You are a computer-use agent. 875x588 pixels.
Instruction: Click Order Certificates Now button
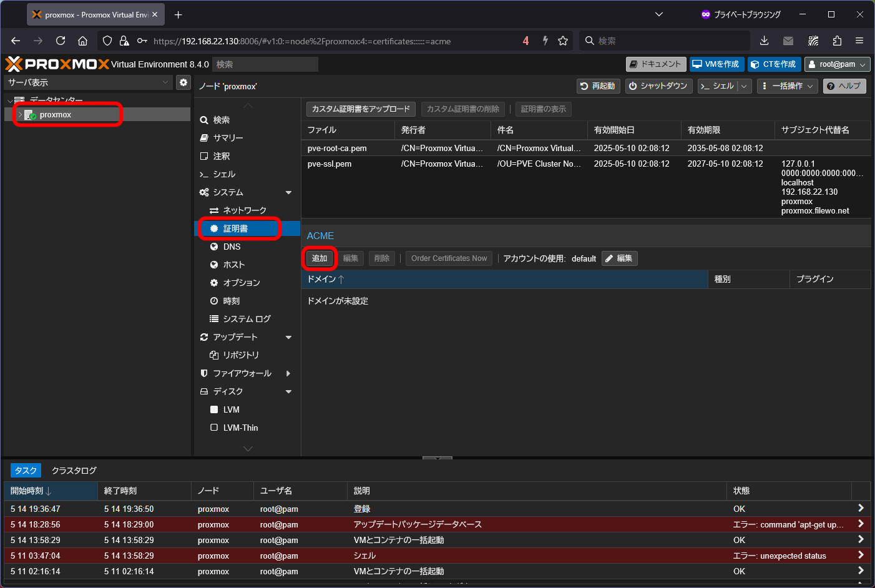[x=449, y=258]
